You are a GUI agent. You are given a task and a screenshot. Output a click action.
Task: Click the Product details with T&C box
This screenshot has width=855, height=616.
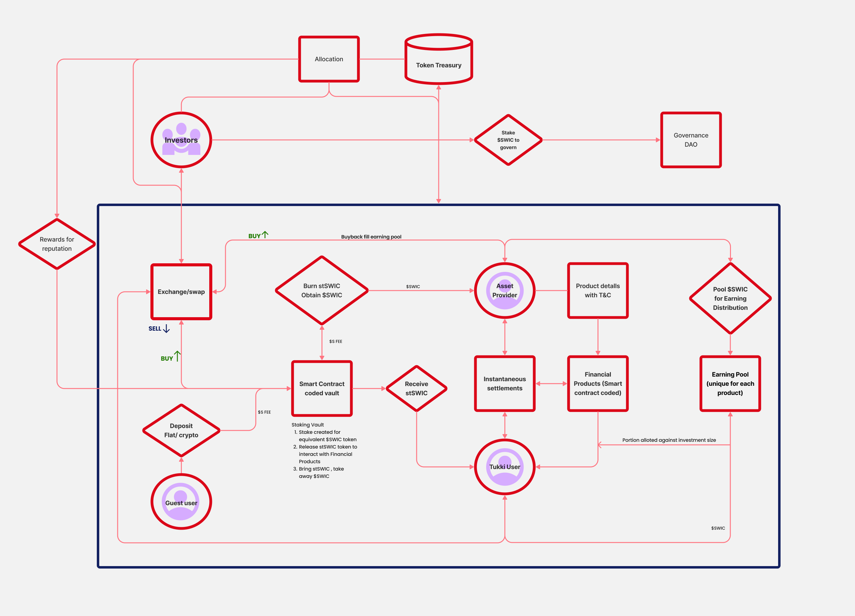(598, 291)
